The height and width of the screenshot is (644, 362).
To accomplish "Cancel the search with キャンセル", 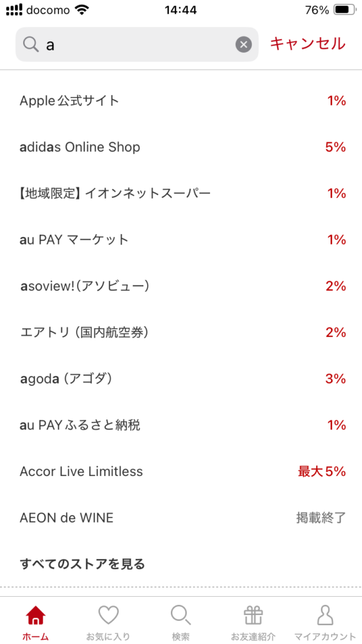I will (307, 43).
